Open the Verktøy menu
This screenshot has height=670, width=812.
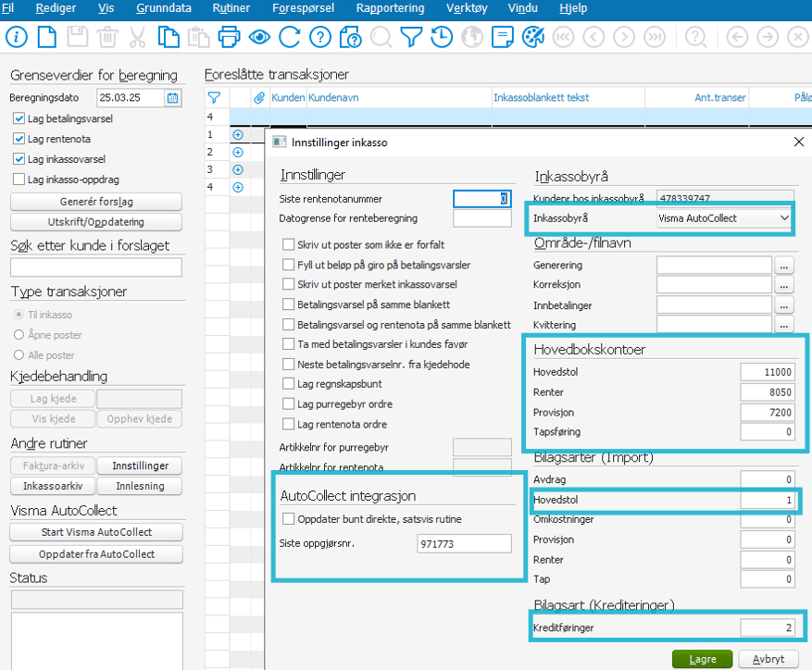pos(466,8)
